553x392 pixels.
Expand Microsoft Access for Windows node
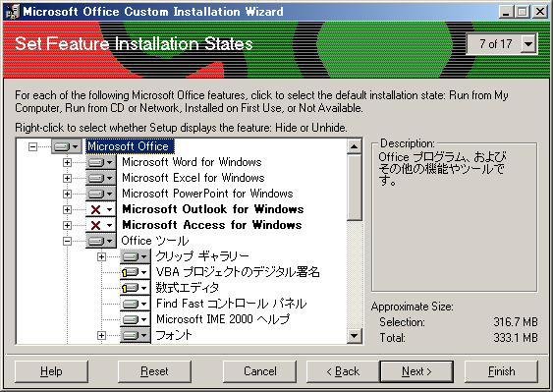pos(67,225)
